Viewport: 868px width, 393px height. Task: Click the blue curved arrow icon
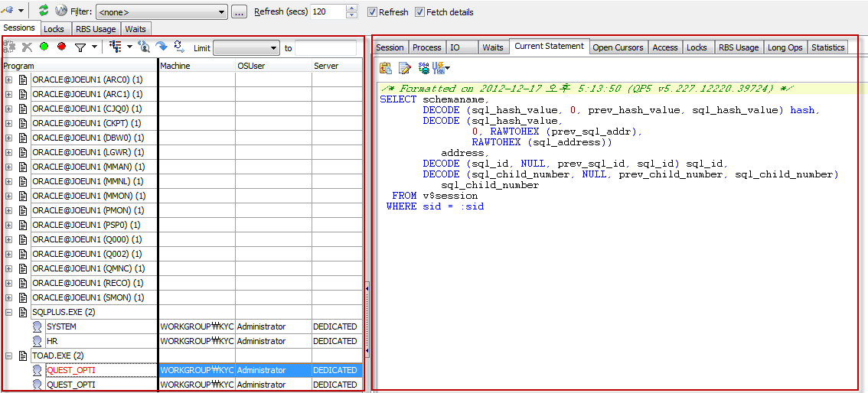[162, 47]
